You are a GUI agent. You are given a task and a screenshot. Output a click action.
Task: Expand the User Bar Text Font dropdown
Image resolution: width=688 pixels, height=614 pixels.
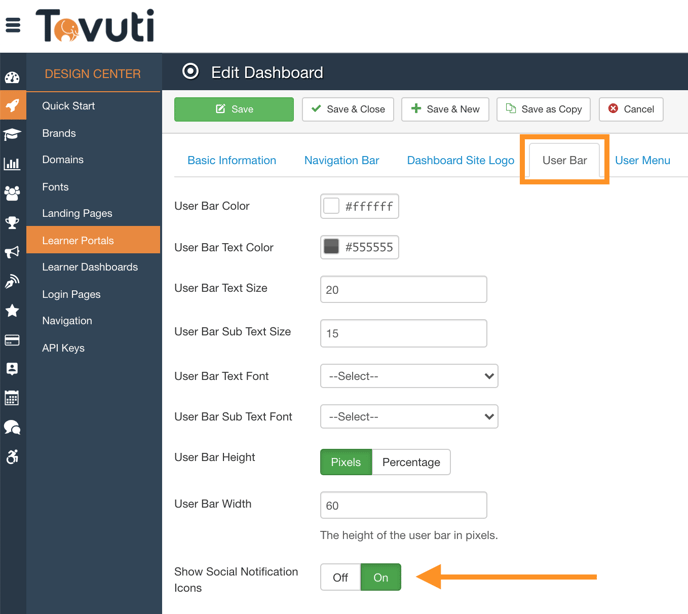(409, 376)
